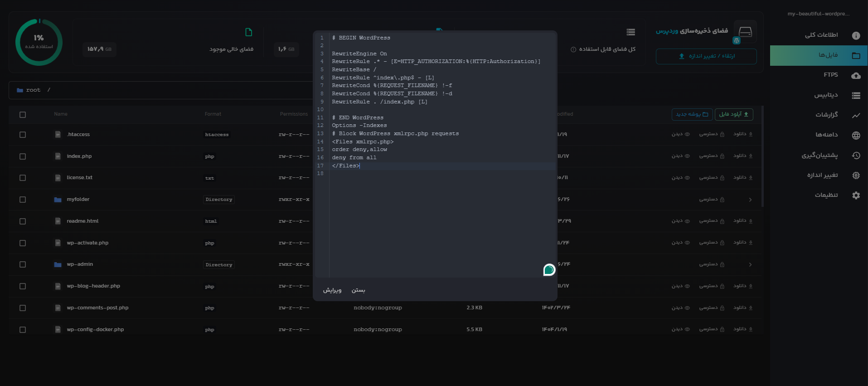
Task: Click دسترسی permissions for myfolder
Action: point(712,199)
